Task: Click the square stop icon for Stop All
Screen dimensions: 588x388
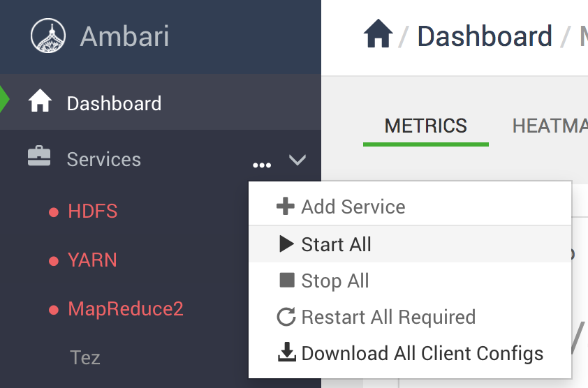Action: tap(287, 280)
